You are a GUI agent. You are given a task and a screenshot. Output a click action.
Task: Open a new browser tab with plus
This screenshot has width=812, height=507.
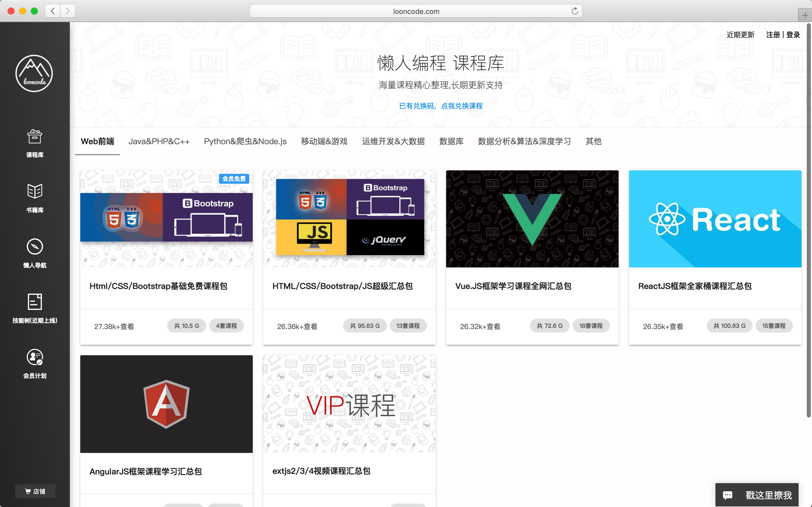click(x=805, y=15)
